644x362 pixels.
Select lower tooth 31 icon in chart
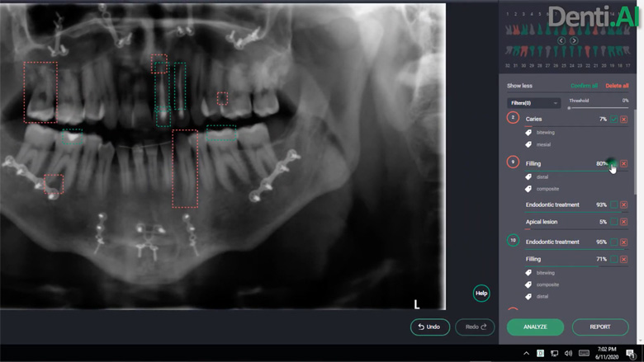click(x=516, y=51)
